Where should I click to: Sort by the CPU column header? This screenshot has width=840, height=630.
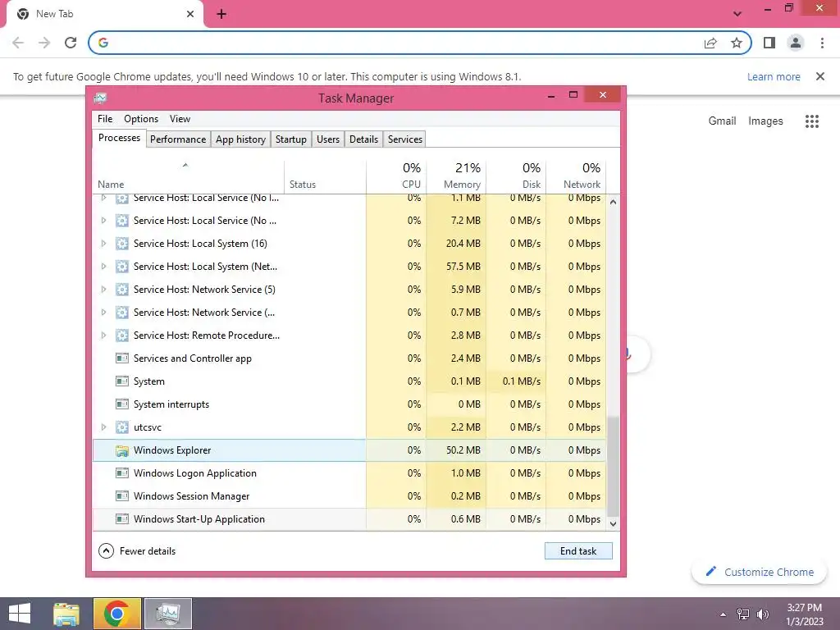(x=396, y=177)
